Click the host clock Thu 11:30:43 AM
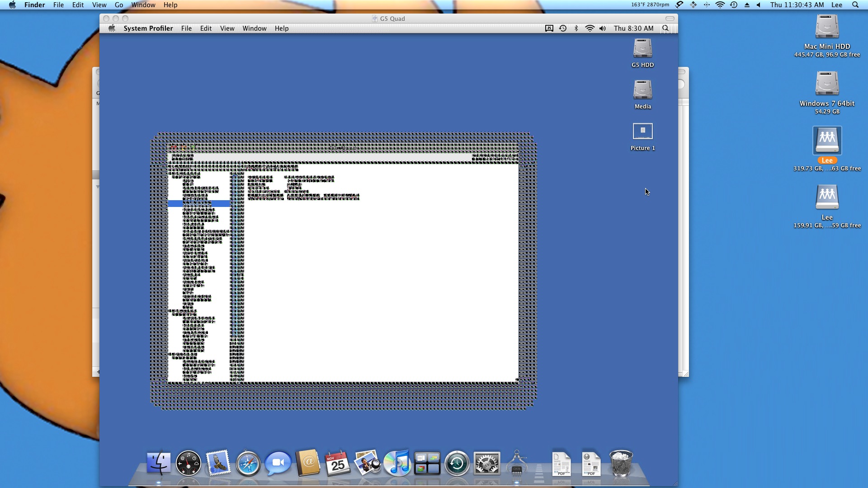 (x=797, y=5)
